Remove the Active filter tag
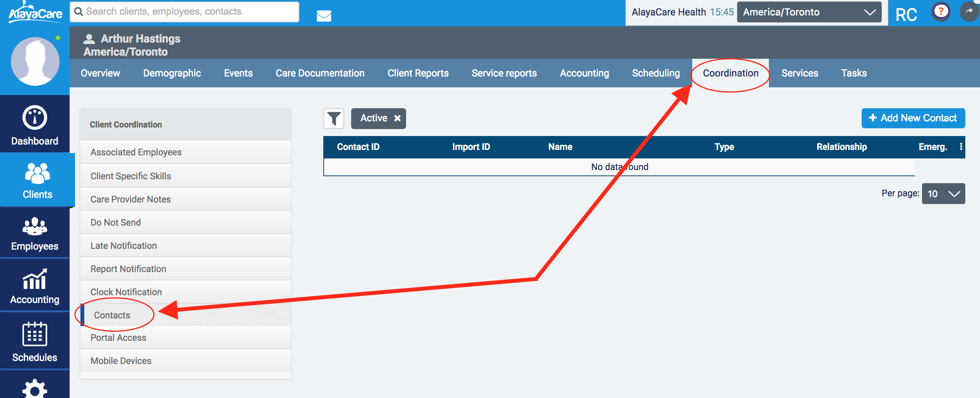The height and width of the screenshot is (398, 980). (397, 118)
